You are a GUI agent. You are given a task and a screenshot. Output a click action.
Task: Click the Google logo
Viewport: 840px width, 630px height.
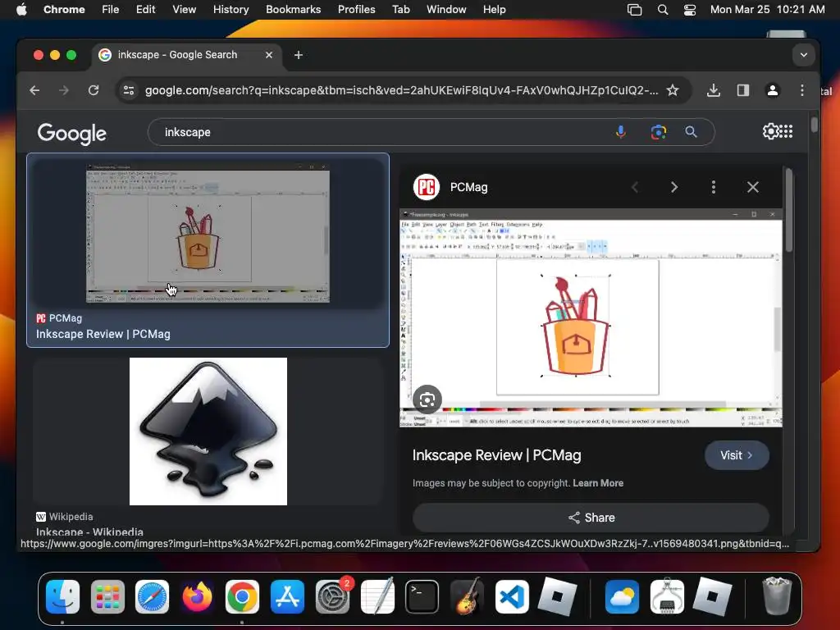tap(72, 134)
